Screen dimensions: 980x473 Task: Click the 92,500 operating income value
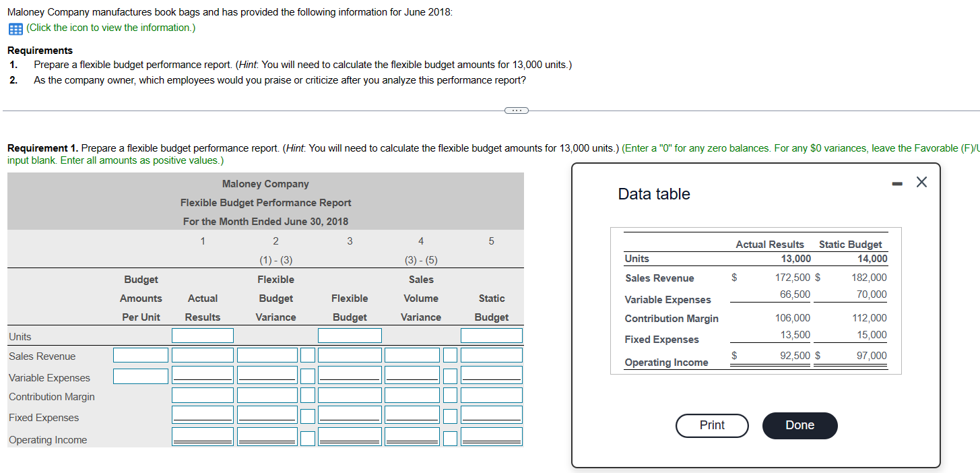pyautogui.click(x=795, y=356)
